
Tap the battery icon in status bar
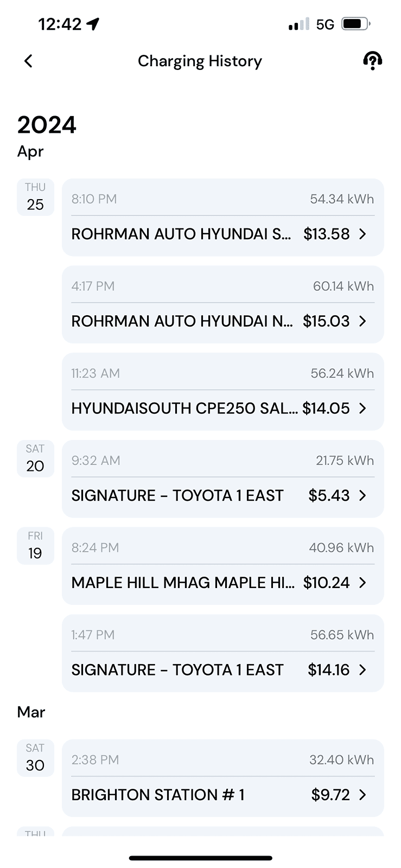click(x=355, y=24)
